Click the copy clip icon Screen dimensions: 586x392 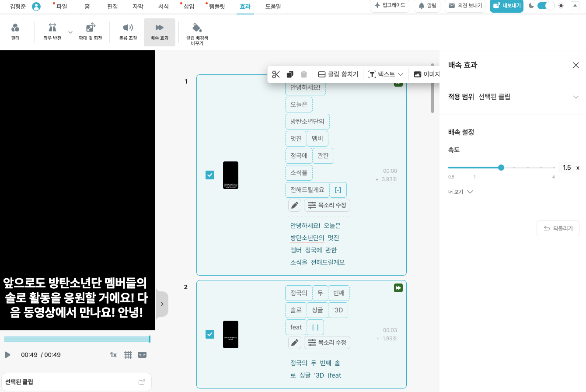click(x=290, y=74)
